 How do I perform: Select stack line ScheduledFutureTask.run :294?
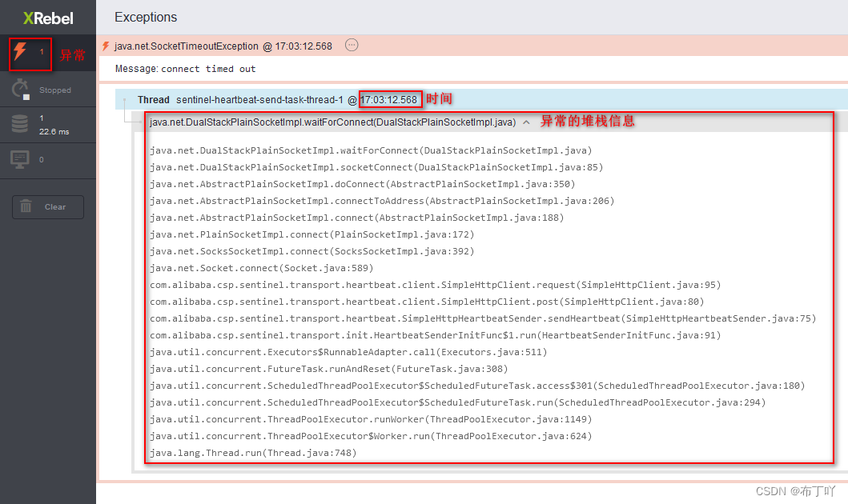click(x=458, y=402)
